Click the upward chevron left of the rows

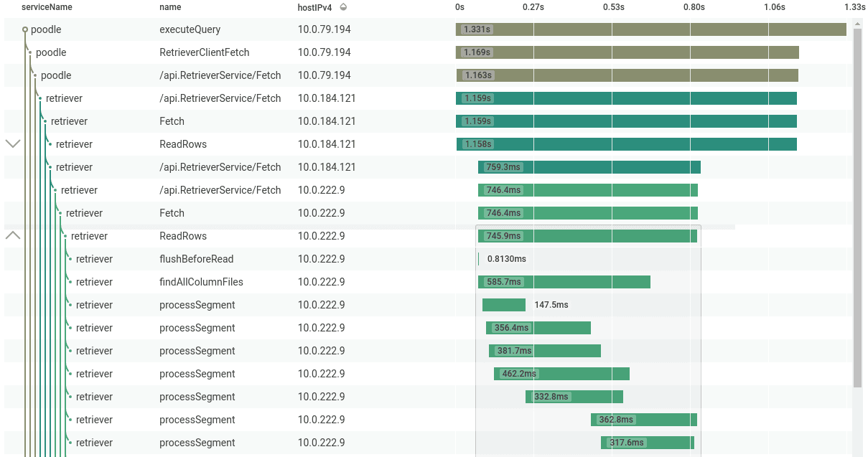click(x=13, y=235)
